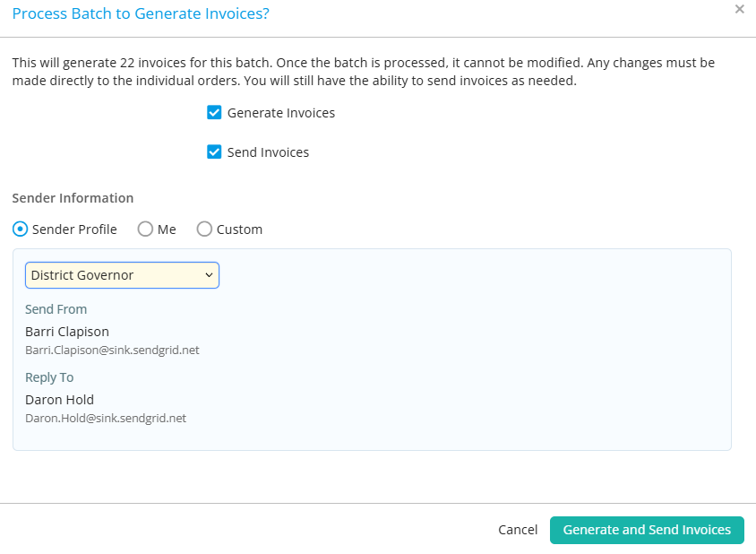756x554 pixels.
Task: Click the Generate Invoices label text
Action: (x=281, y=113)
